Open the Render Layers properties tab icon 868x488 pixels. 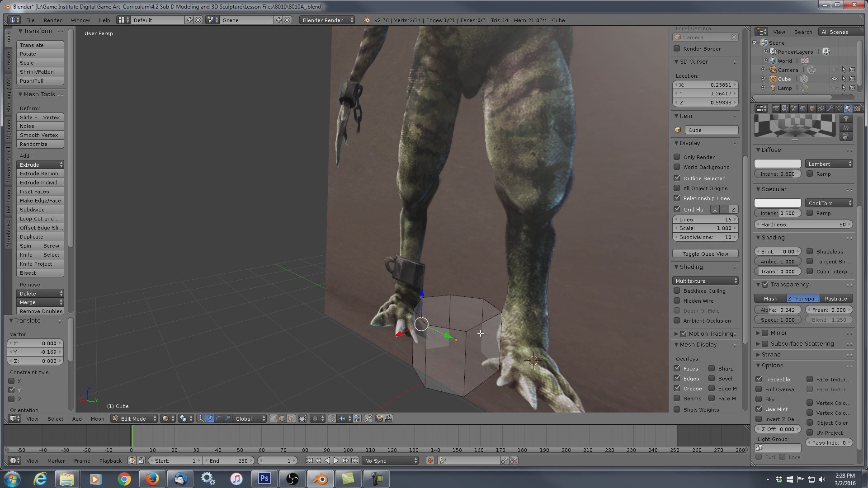(785, 108)
